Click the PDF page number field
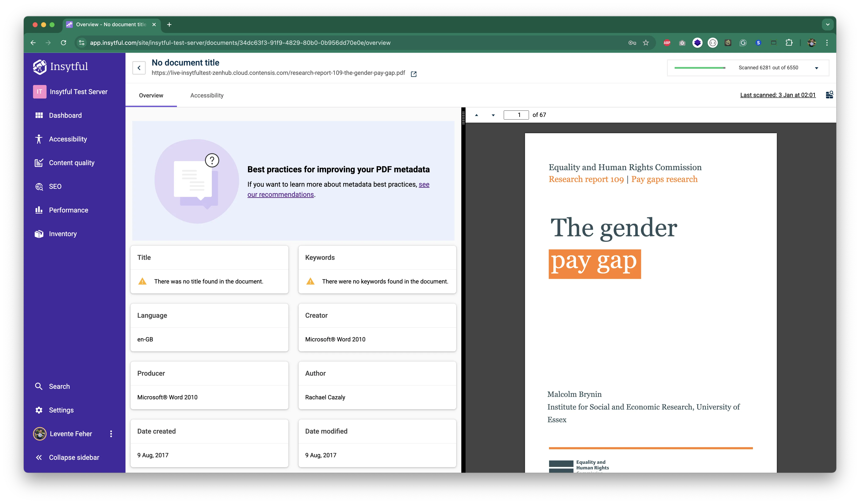The image size is (860, 504). [516, 115]
